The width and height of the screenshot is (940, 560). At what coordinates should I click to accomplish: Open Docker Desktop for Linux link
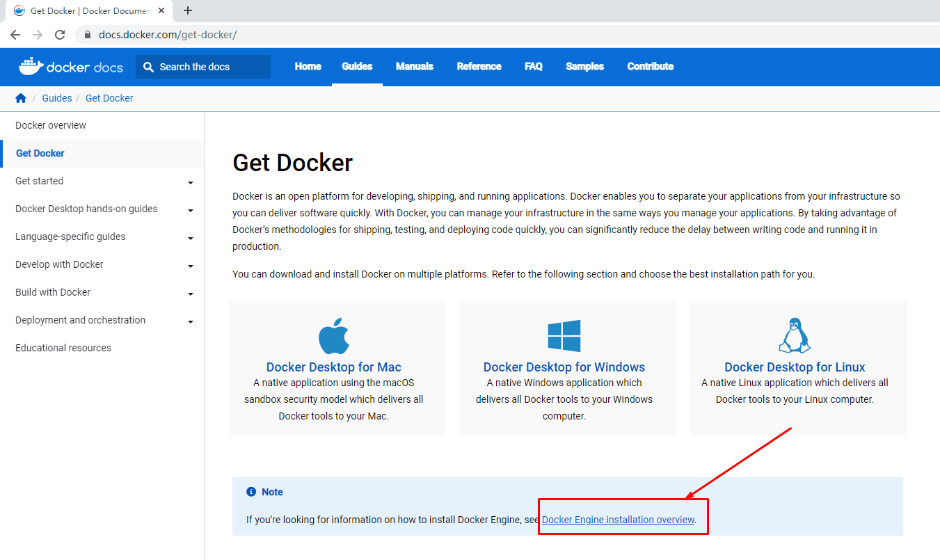795,367
